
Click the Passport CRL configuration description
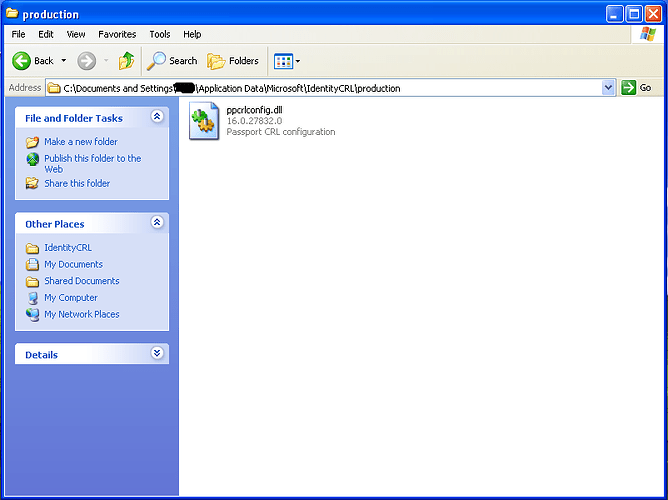[281, 132]
